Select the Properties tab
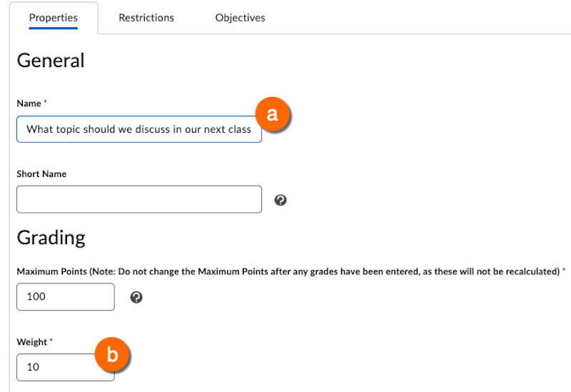The image size is (571, 392). pos(54,18)
